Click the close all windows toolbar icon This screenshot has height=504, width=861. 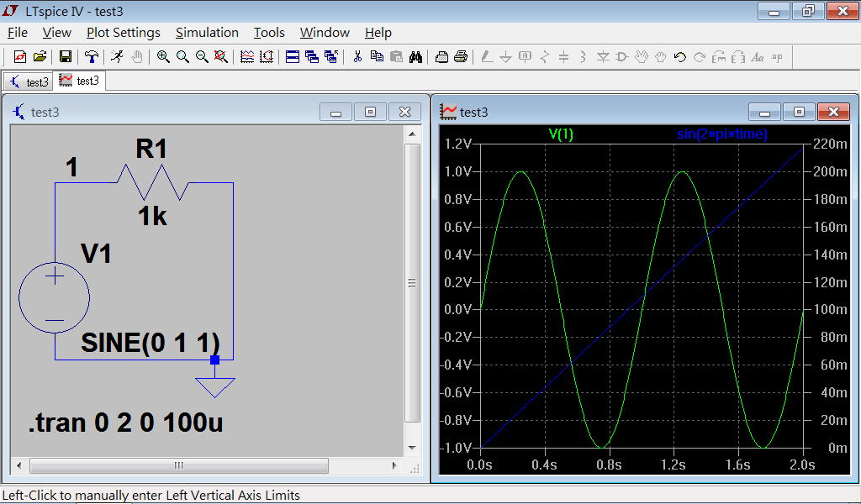331,56
